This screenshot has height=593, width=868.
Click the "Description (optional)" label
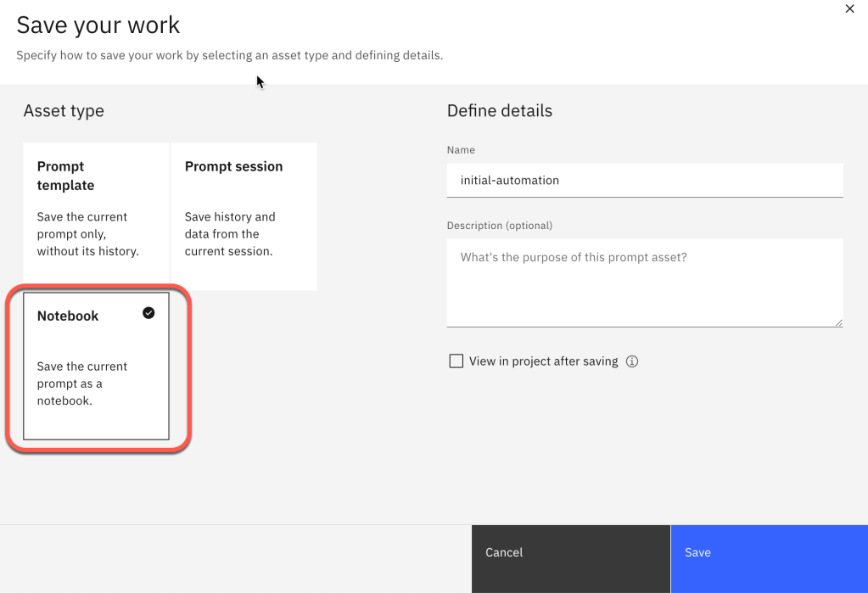[x=499, y=226]
